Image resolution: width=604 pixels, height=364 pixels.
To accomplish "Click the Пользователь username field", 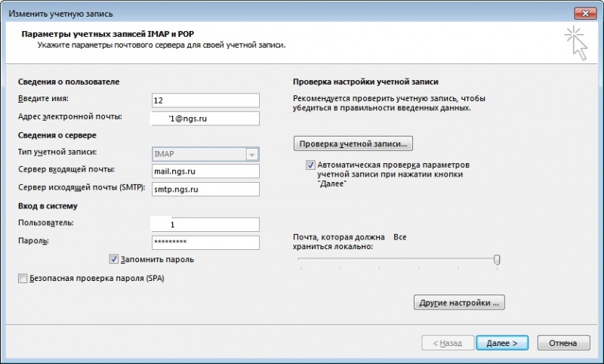I will coord(205,224).
